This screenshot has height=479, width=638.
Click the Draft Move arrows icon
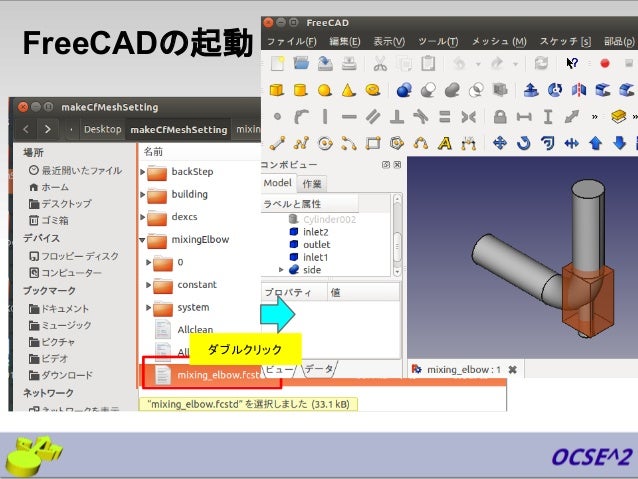point(500,143)
